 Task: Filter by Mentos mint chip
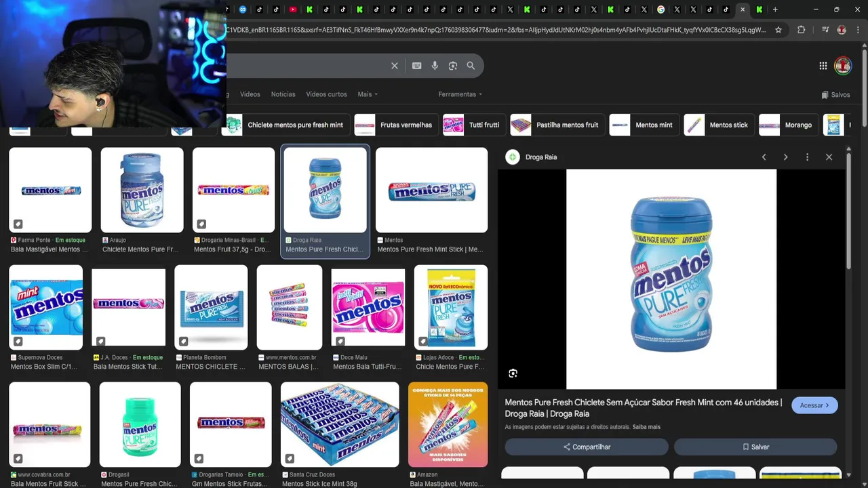(x=644, y=125)
